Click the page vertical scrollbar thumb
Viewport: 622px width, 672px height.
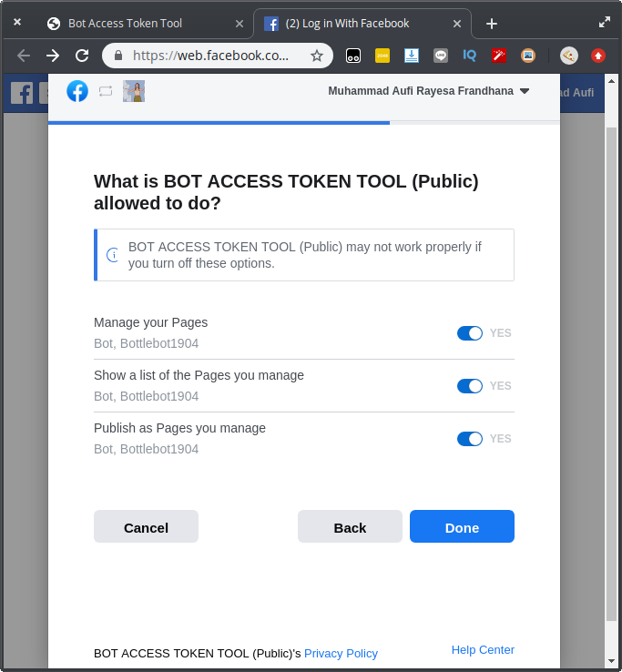pyautogui.click(x=611, y=372)
